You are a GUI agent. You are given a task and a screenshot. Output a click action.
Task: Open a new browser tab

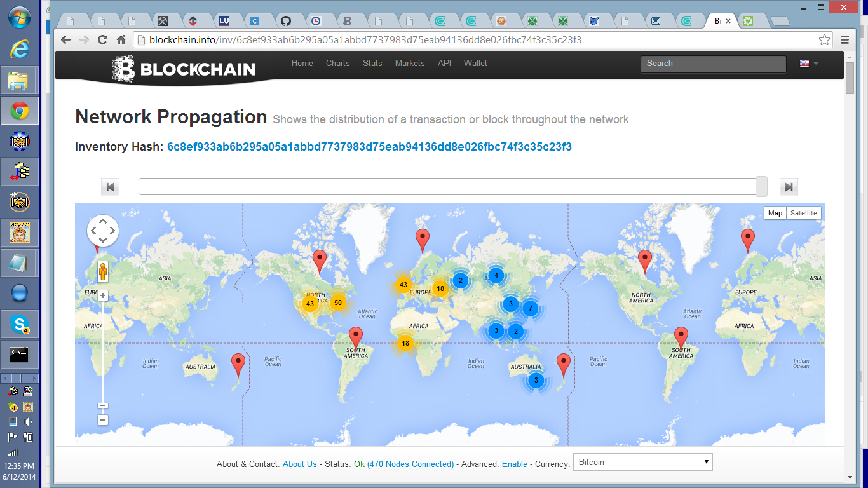(779, 22)
